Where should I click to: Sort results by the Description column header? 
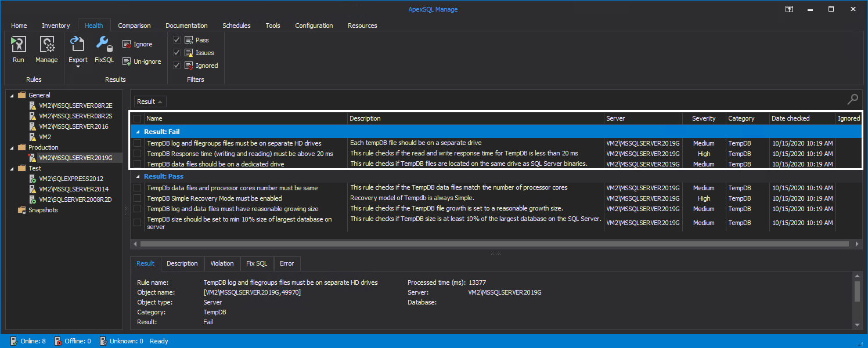[476, 118]
